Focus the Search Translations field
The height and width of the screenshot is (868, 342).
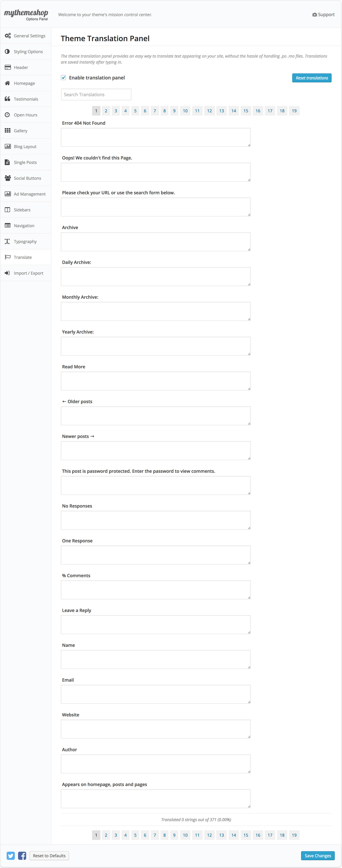(x=96, y=95)
